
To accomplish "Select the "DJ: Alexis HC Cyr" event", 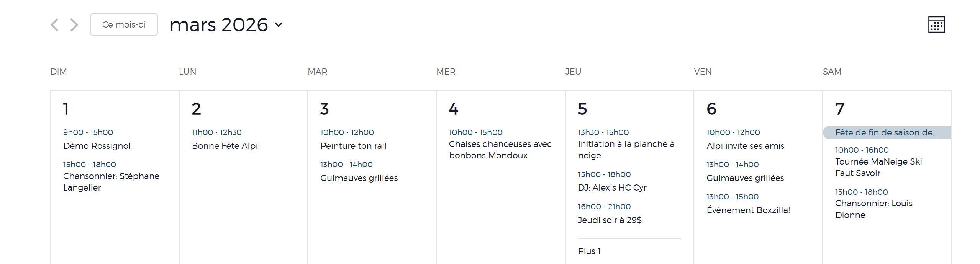I will coord(612,187).
